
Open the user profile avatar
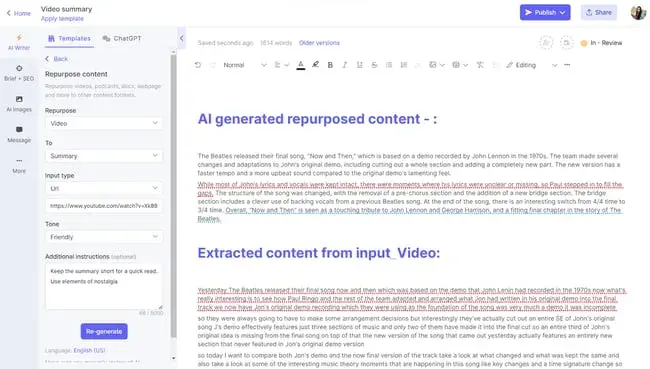point(638,12)
